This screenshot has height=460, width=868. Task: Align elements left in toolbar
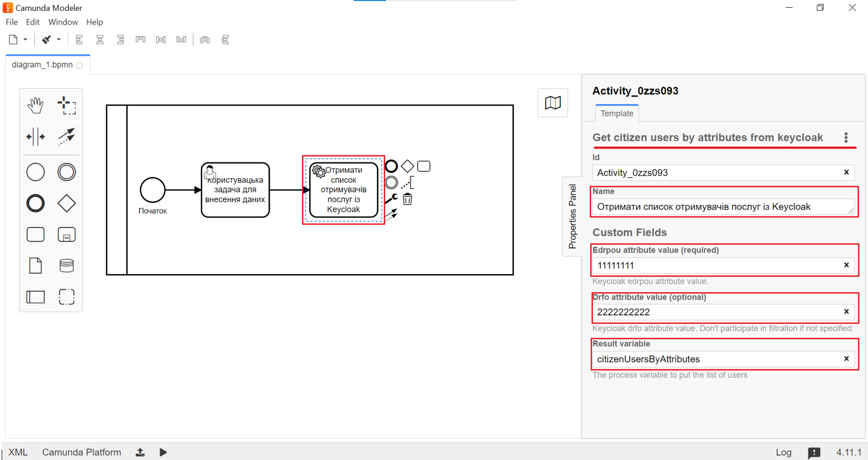[80, 39]
